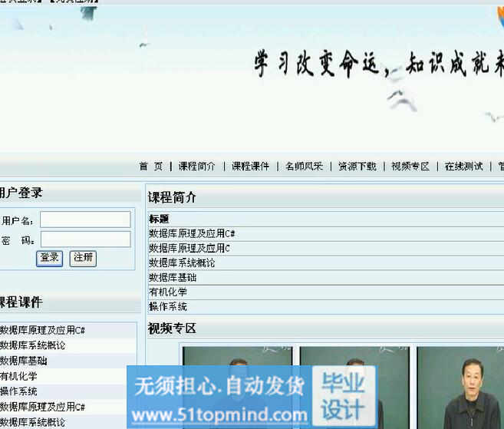Select second 数据库原理及应用C# courseware entry
The width and height of the screenshot is (504, 429).
click(x=42, y=407)
